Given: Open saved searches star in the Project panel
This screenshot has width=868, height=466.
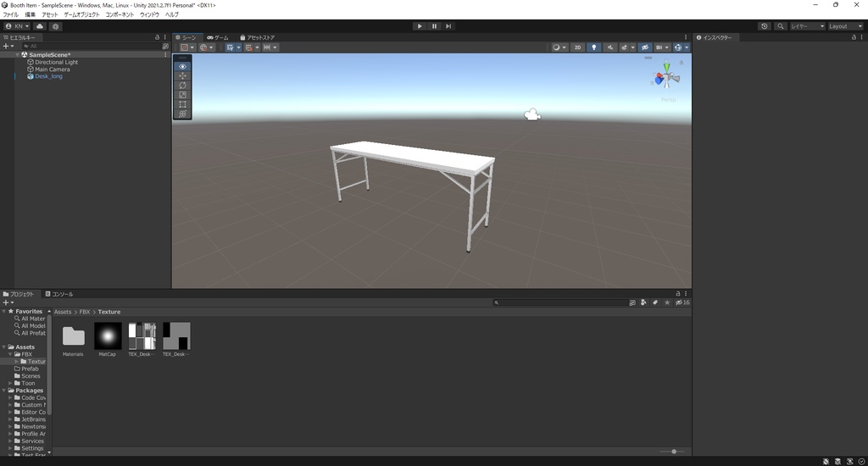Looking at the screenshot, I should coord(667,302).
